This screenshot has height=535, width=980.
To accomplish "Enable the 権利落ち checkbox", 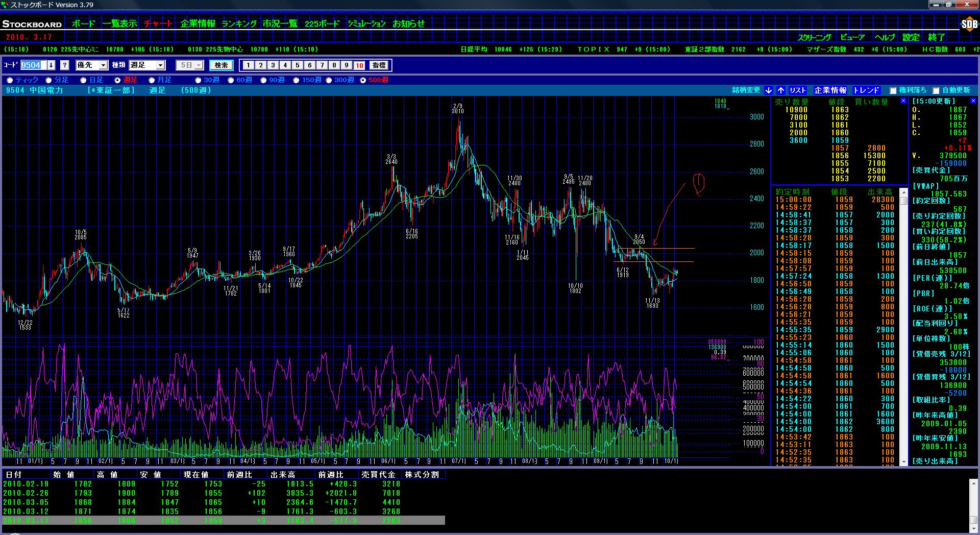I will coord(893,91).
